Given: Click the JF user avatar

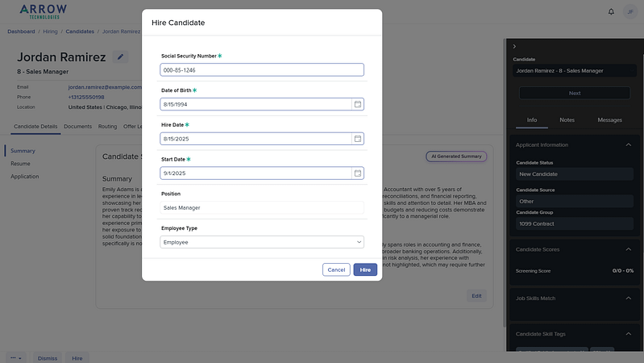Looking at the screenshot, I should point(629,11).
